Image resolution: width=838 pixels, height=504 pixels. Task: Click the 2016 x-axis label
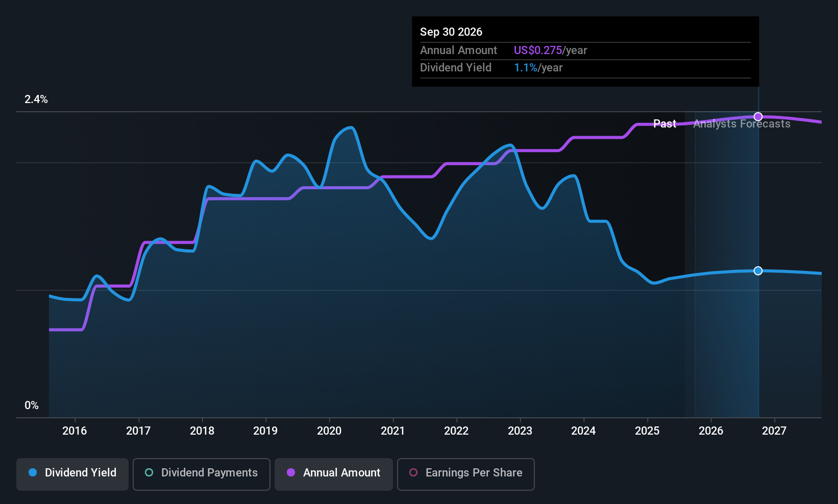pyautogui.click(x=75, y=431)
